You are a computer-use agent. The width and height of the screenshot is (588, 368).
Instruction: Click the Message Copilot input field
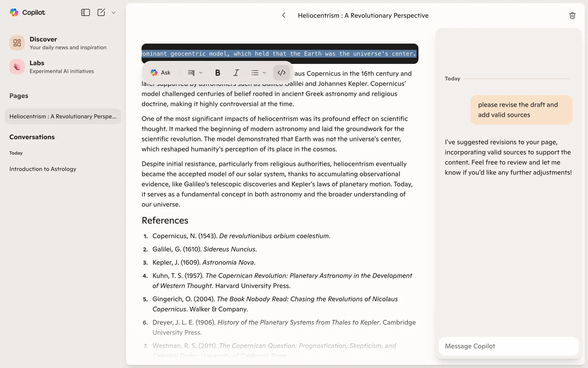(x=508, y=346)
